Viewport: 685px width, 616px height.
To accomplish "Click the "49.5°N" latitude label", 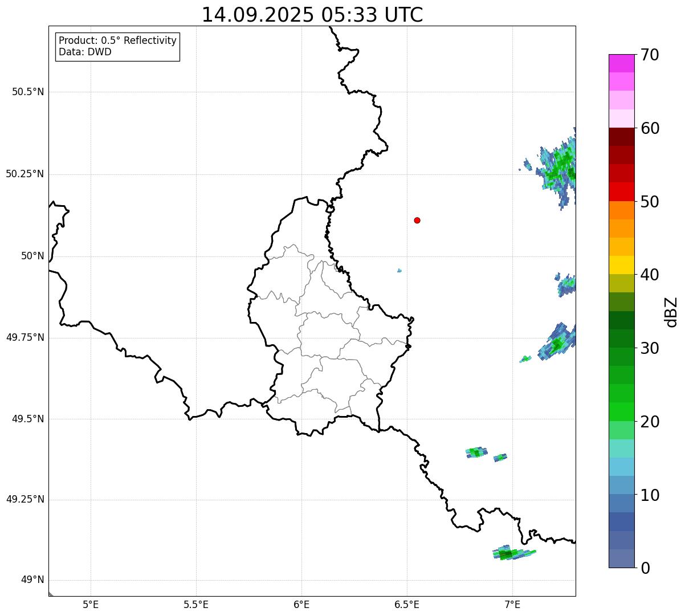I will [x=28, y=419].
